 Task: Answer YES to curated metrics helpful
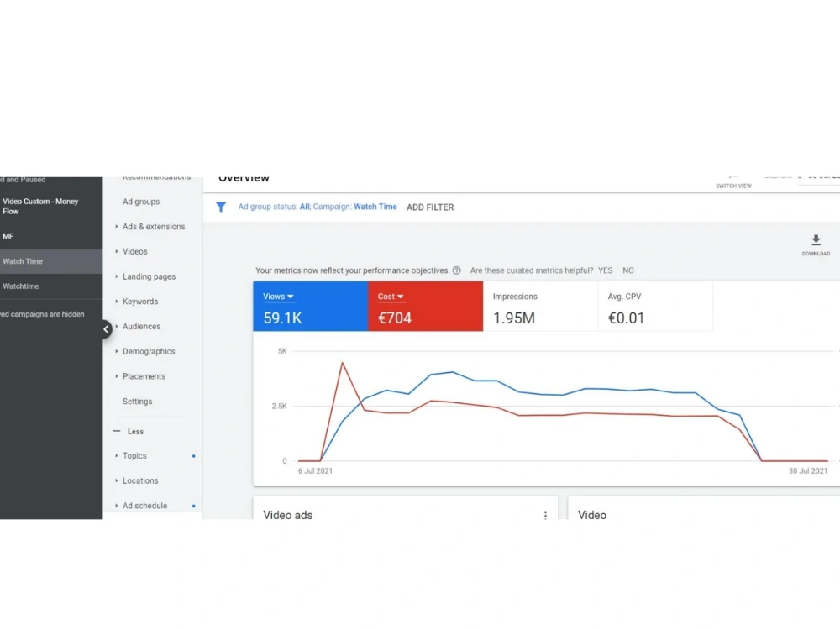pos(606,270)
